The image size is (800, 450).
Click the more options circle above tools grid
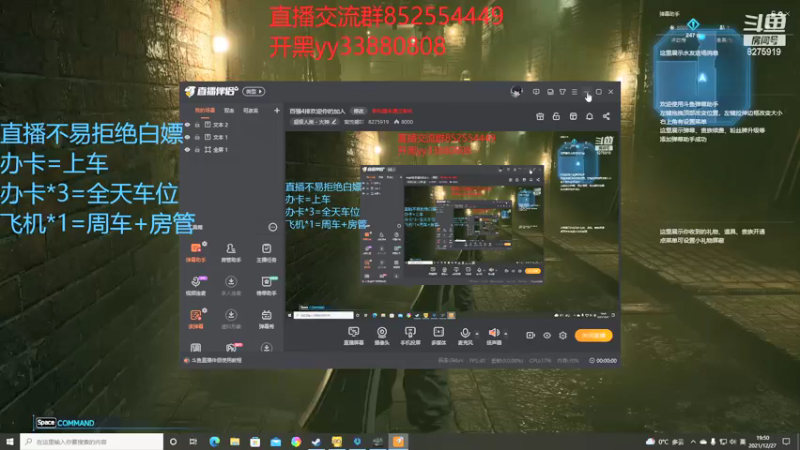pyautogui.click(x=273, y=227)
